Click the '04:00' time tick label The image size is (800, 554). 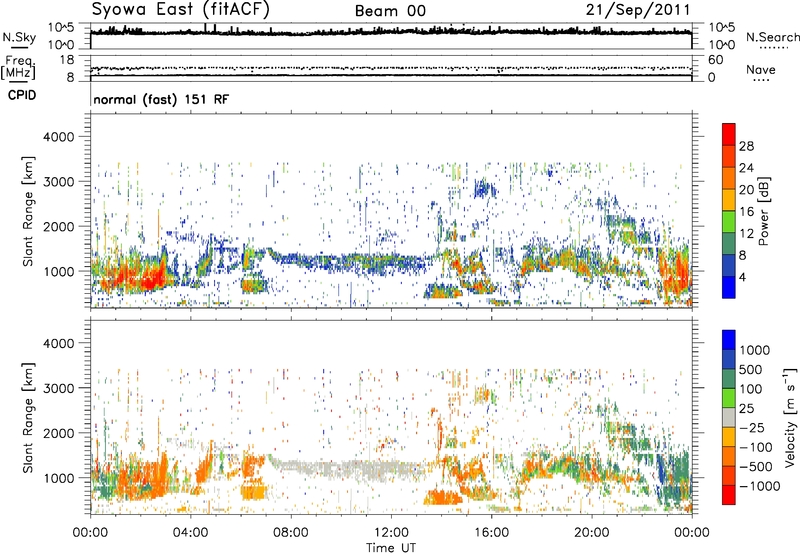(190, 533)
